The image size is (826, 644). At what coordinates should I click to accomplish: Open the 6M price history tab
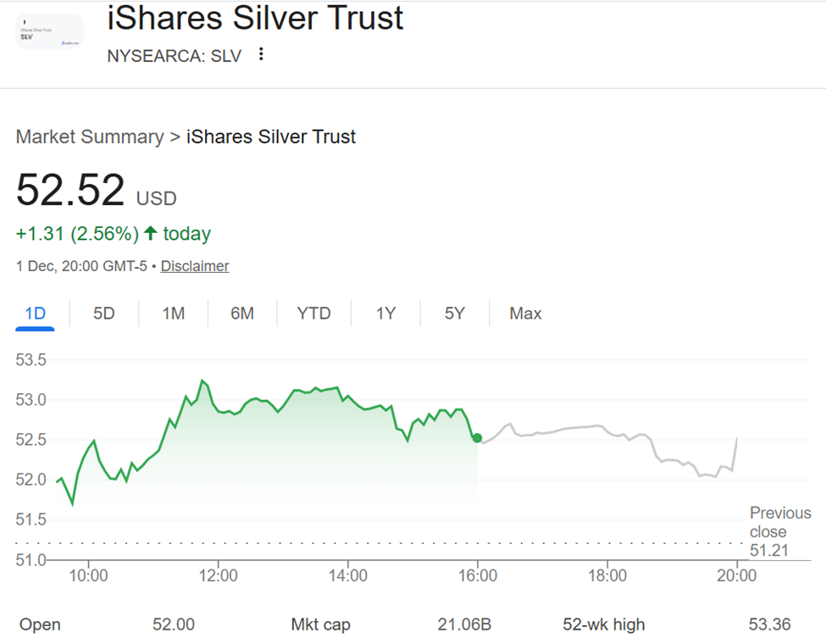tap(243, 313)
